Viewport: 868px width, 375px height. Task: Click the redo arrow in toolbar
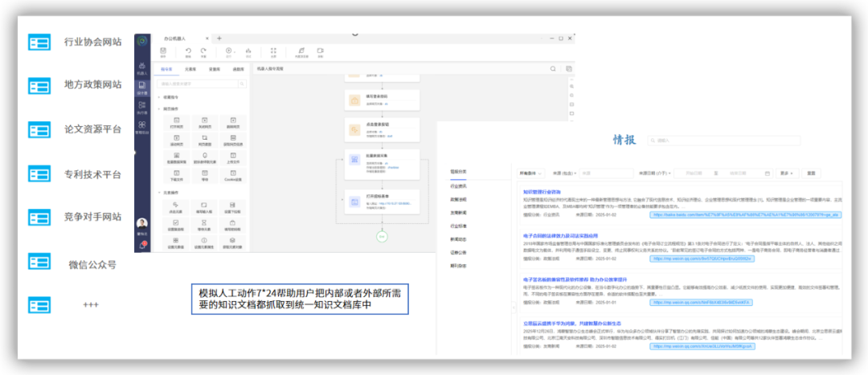pos(203,52)
